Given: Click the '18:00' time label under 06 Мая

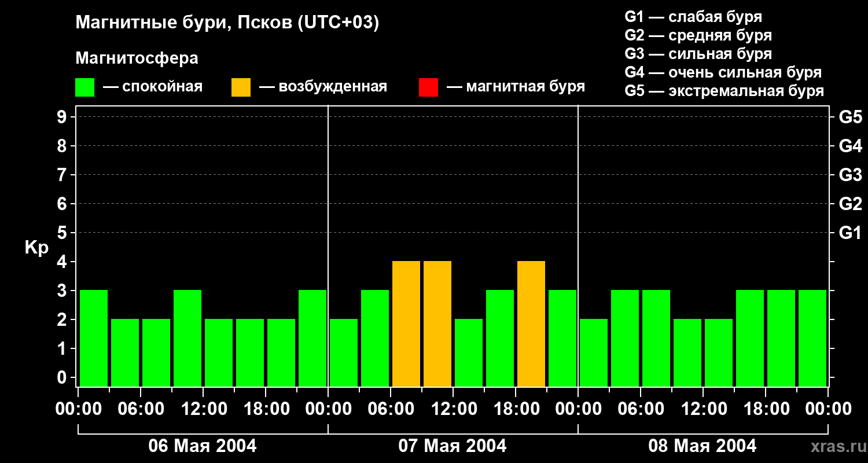Looking at the screenshot, I should click(266, 409).
